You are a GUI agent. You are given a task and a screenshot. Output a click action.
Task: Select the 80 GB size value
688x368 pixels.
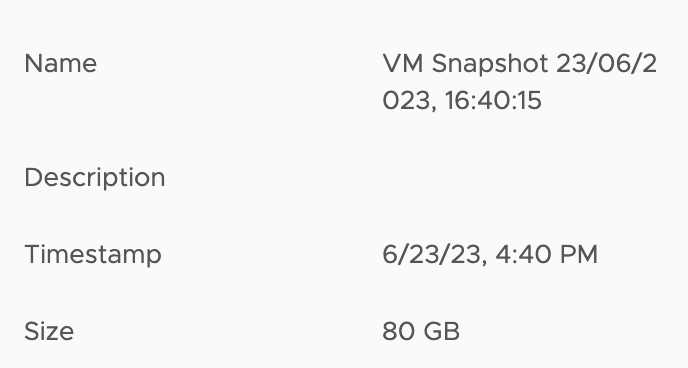(421, 331)
